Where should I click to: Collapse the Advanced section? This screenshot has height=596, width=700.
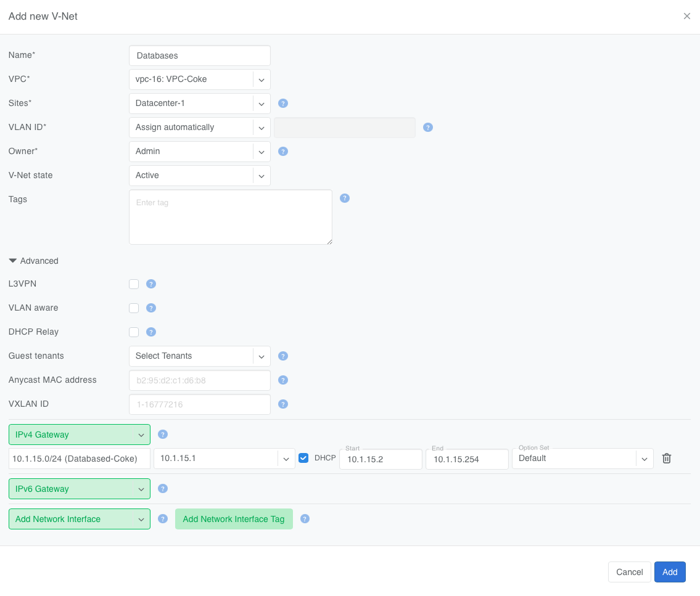tap(34, 261)
